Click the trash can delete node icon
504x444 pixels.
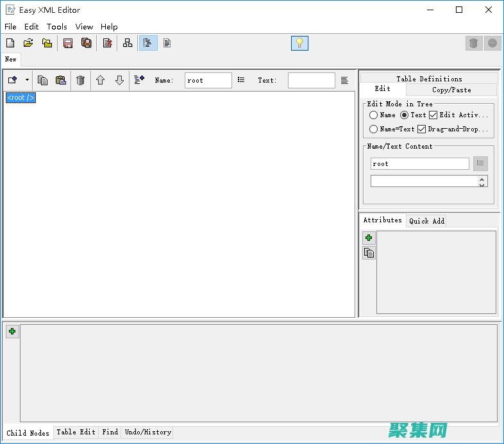pos(80,80)
